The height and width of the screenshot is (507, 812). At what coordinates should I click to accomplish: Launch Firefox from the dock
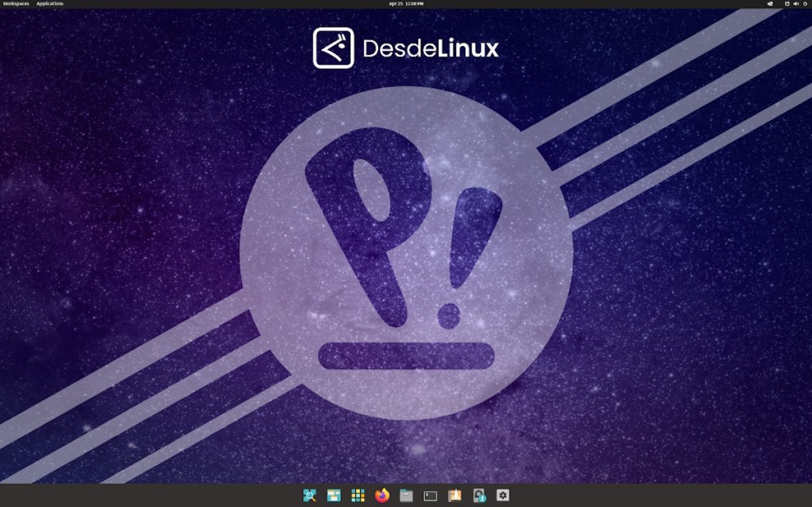pos(381,494)
